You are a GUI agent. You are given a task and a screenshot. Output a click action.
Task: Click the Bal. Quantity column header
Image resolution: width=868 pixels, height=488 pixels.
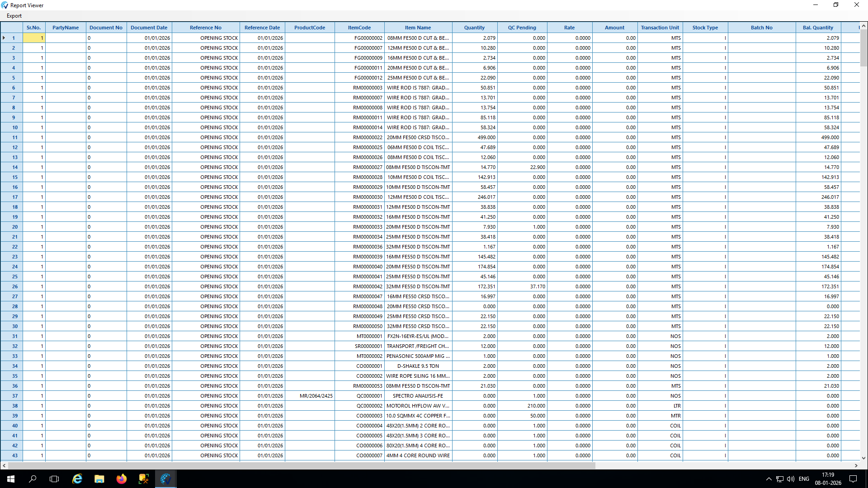[818, 28]
